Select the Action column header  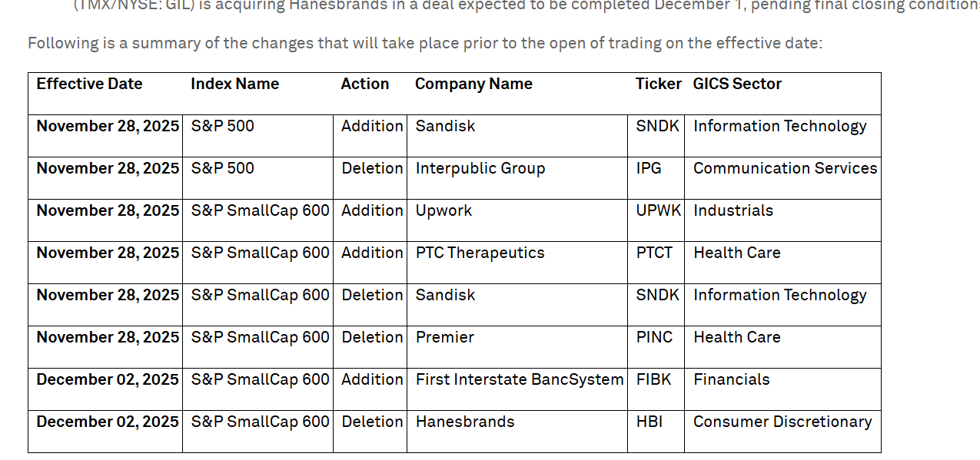tap(365, 84)
